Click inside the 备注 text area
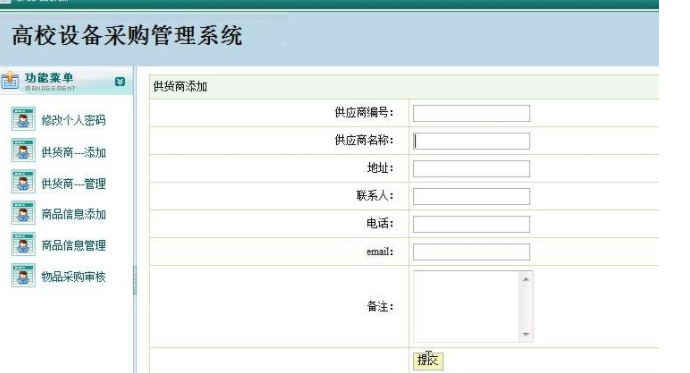 pos(466,306)
